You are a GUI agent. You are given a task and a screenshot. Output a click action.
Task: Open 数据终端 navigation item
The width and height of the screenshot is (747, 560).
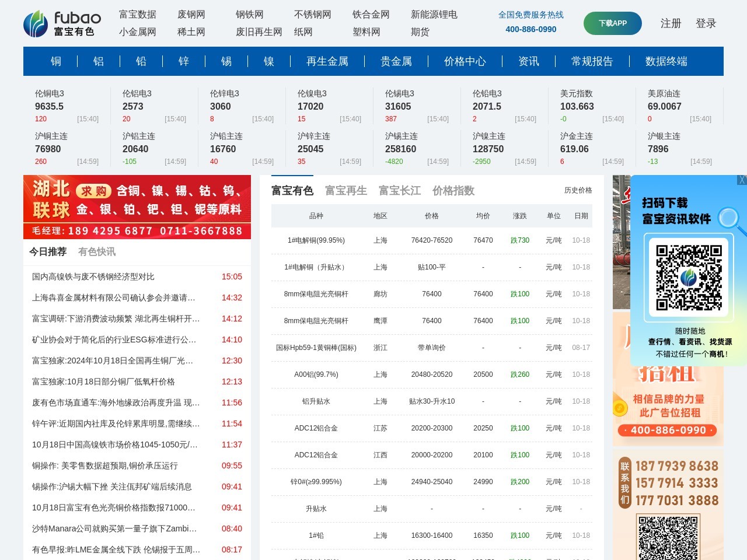(x=666, y=61)
